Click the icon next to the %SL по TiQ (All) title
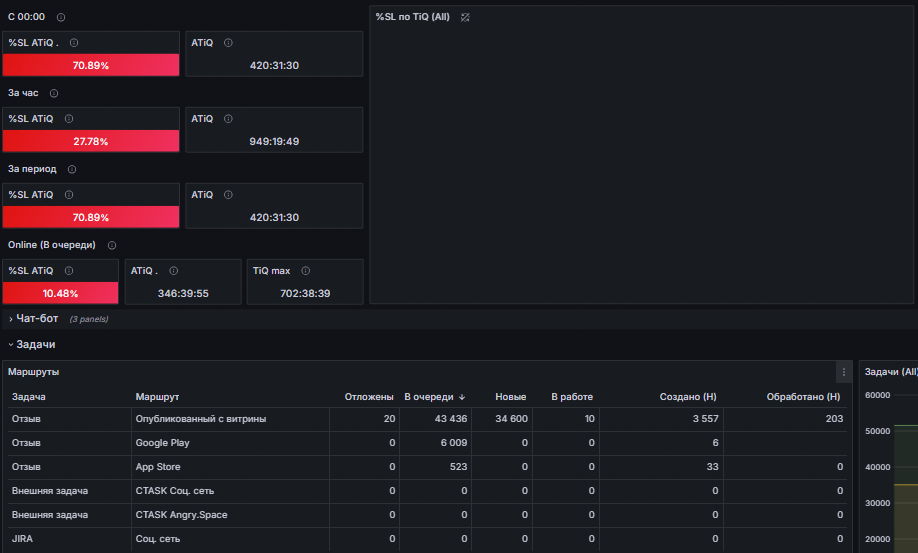Viewport: 918px width, 553px height. [x=465, y=18]
